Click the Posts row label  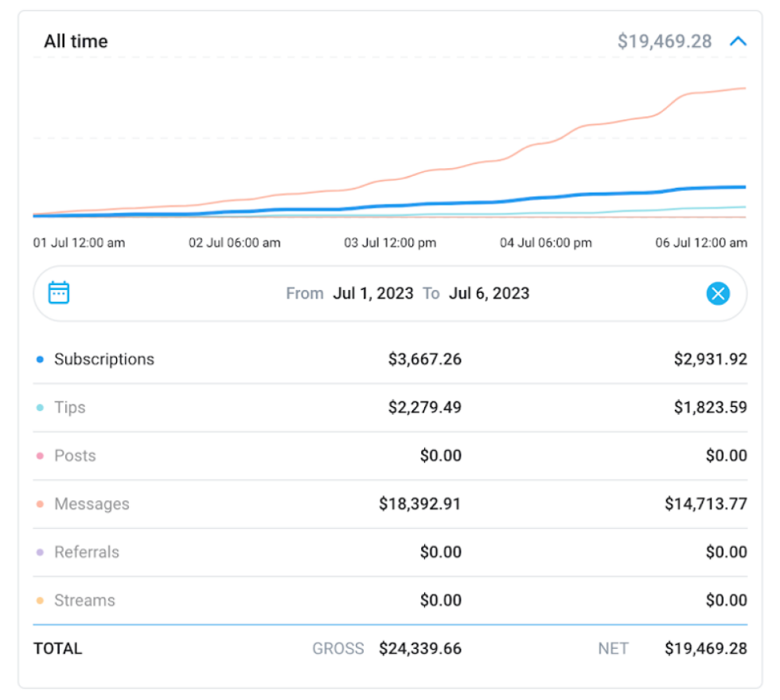(x=75, y=456)
